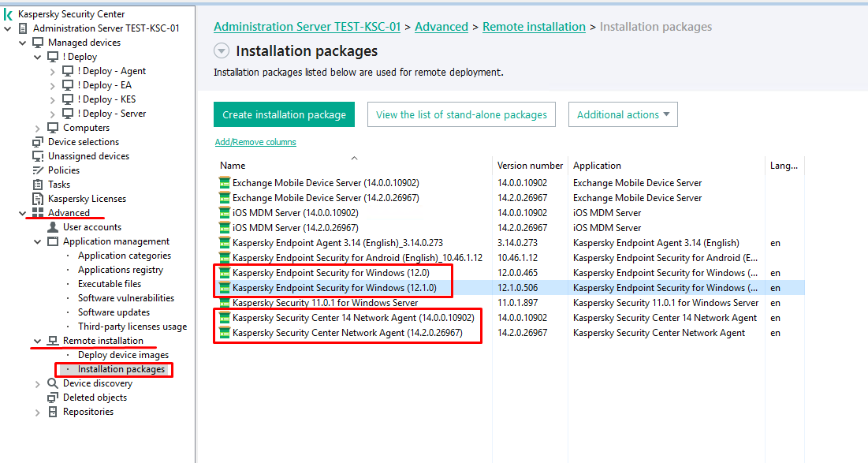
Task: Click the Device discovery magnifier icon
Action: pos(53,383)
